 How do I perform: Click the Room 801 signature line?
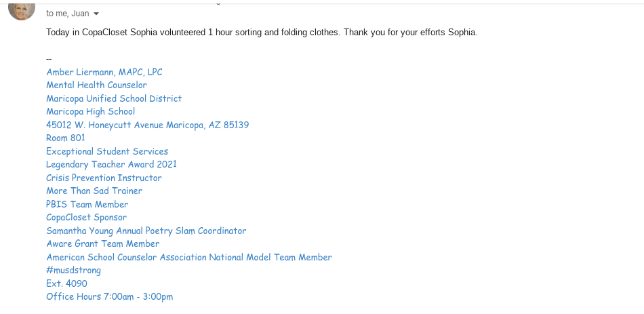[x=66, y=138]
